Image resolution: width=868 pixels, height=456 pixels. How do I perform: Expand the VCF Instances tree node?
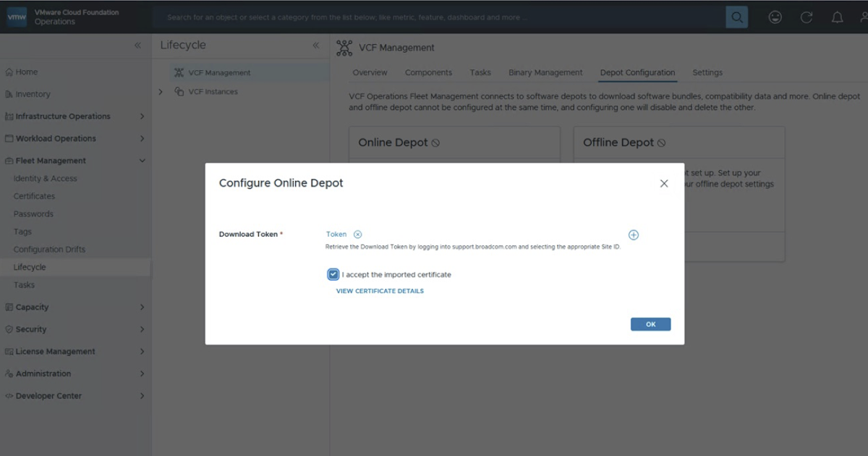[161, 92]
